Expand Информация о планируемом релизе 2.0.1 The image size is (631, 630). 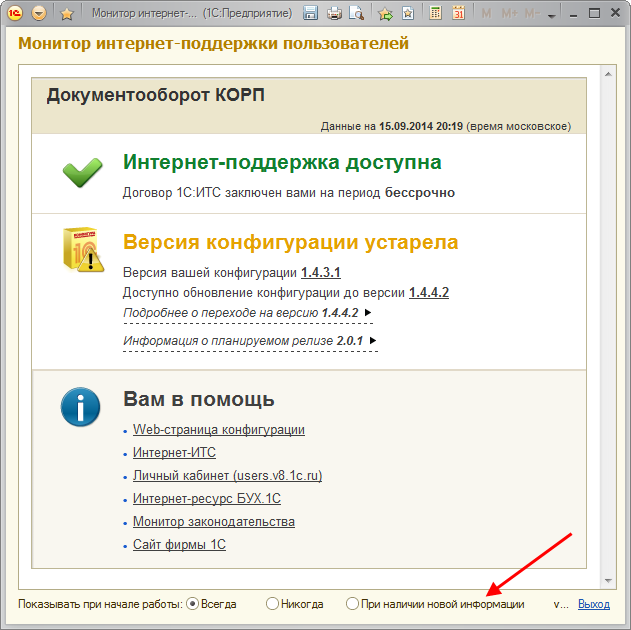click(x=250, y=341)
